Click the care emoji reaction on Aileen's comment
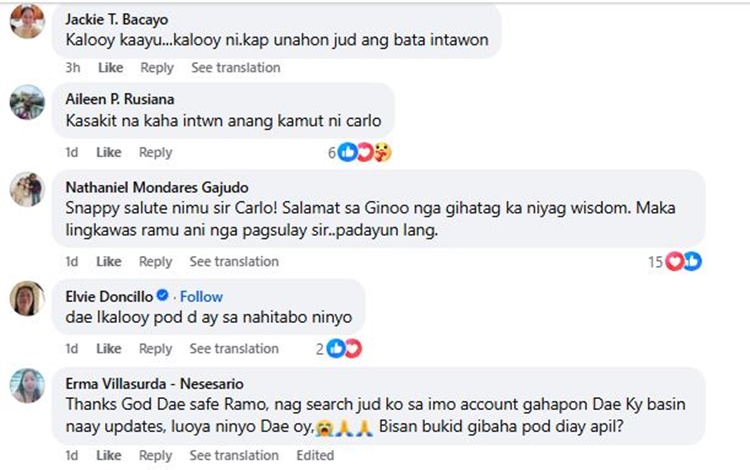The width and height of the screenshot is (750, 470). 383,153
